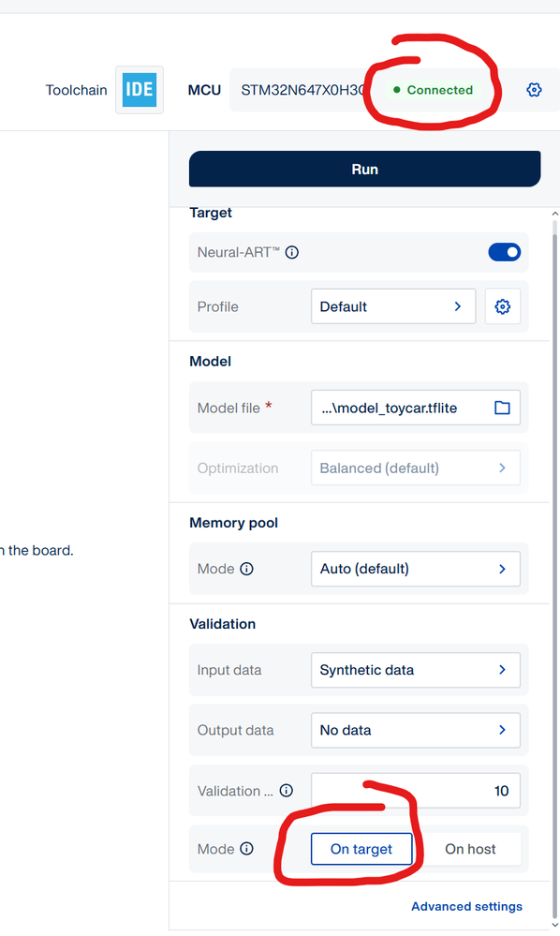This screenshot has height=936, width=560.
Task: Click the Connected status indicator
Action: [x=434, y=90]
